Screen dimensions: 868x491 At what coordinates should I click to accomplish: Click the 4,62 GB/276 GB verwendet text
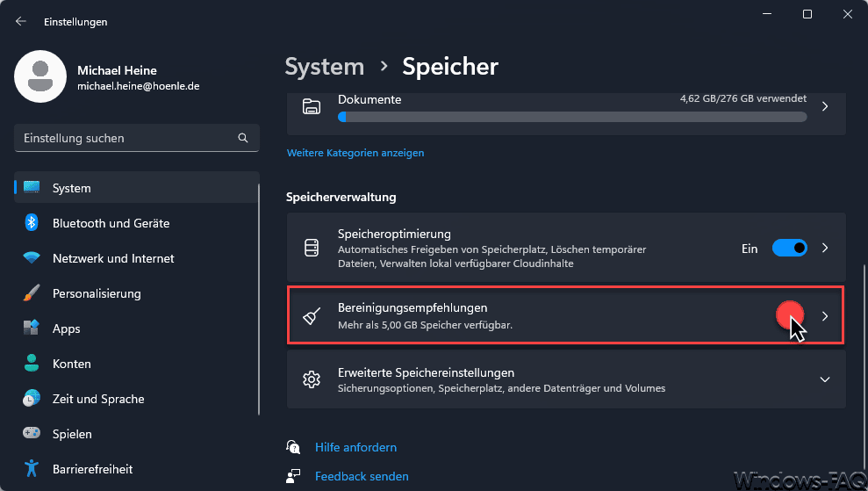coord(742,98)
